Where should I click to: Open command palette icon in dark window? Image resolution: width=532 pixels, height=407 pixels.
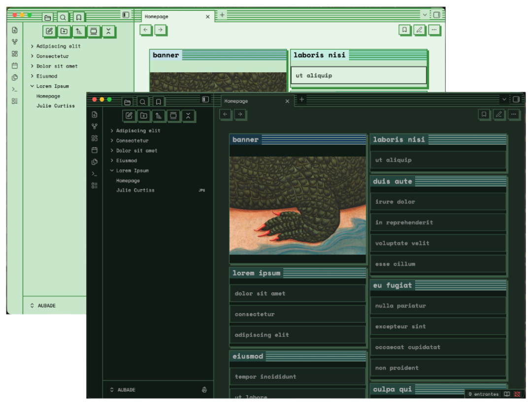pyautogui.click(x=95, y=174)
